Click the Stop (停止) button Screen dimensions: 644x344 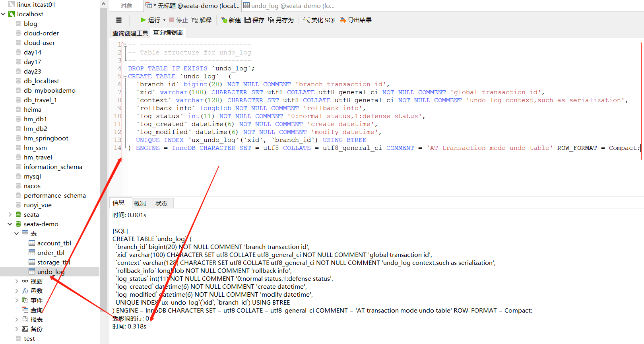[178, 20]
